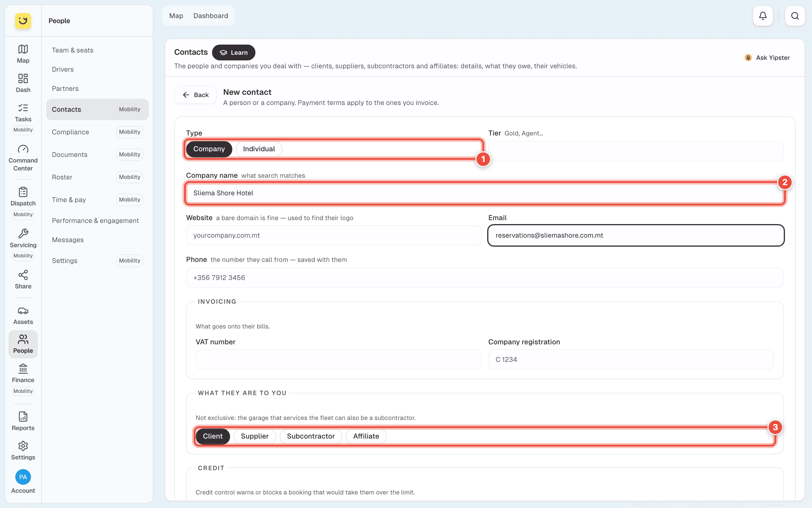Open Drivers in People menu
Viewport: 812px width, 508px height.
click(x=97, y=69)
